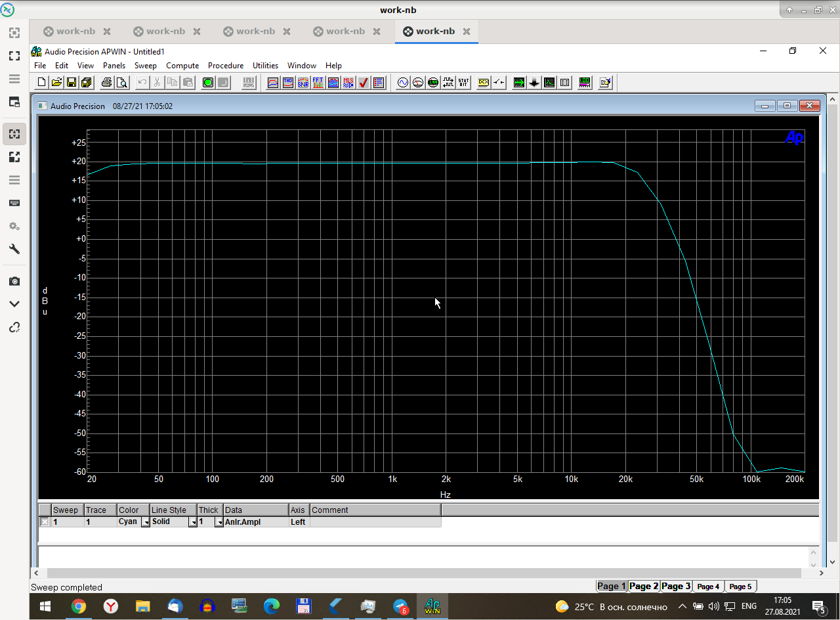840x620 pixels.
Task: Select the Page 1 tab
Action: point(612,586)
